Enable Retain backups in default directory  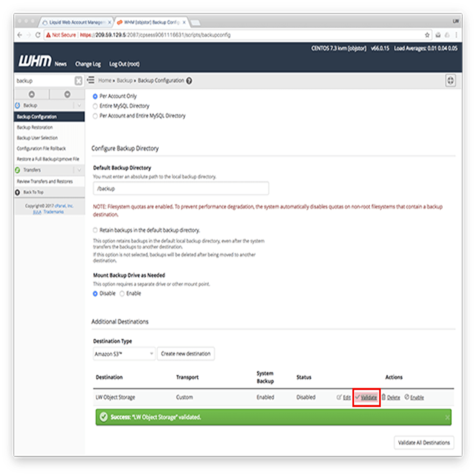coord(95,230)
